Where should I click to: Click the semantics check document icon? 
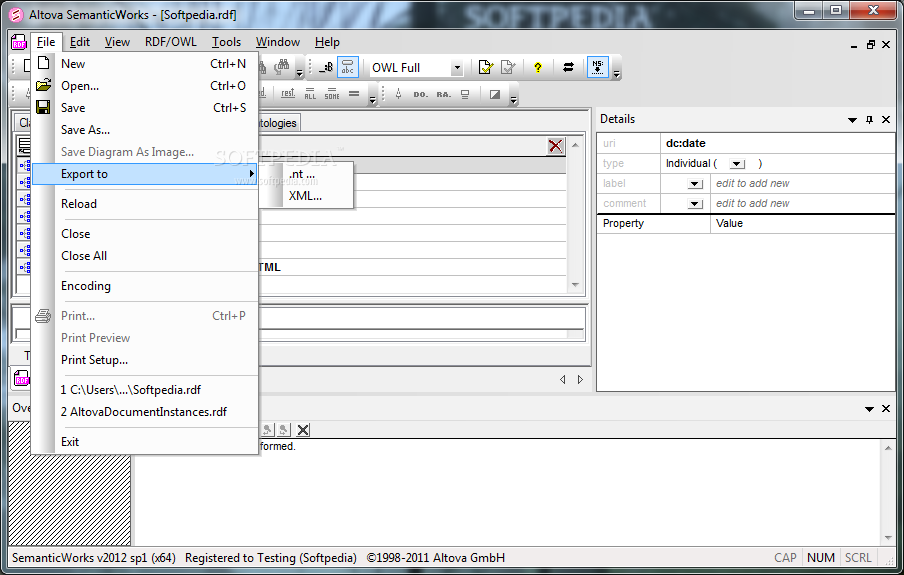coord(508,67)
